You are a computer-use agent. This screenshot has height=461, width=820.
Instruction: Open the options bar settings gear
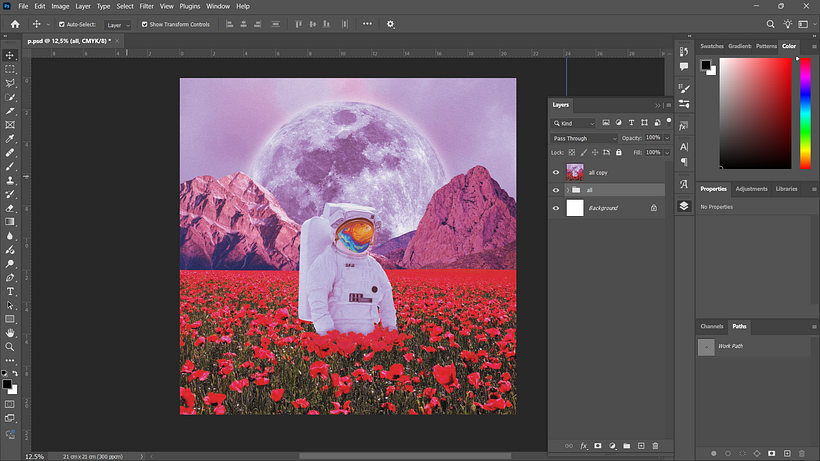[390, 24]
